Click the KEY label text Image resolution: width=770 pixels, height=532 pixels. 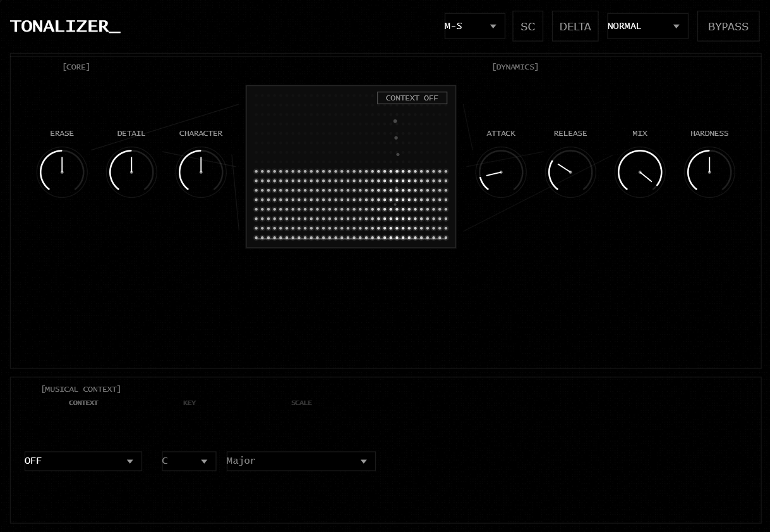[189, 403]
